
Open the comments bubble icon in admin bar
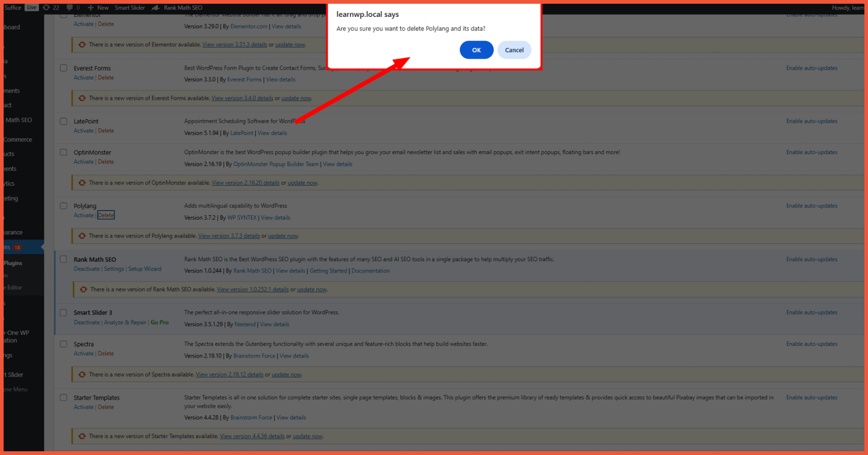(73, 8)
